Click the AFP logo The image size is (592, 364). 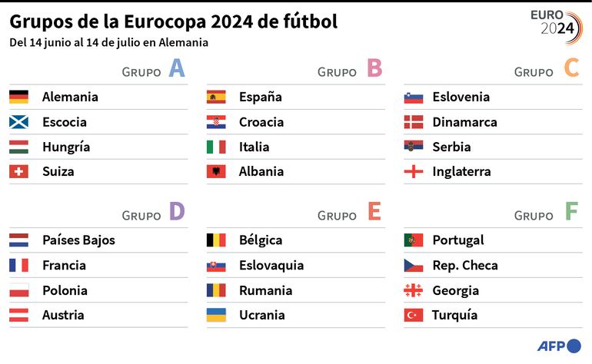[558, 345]
